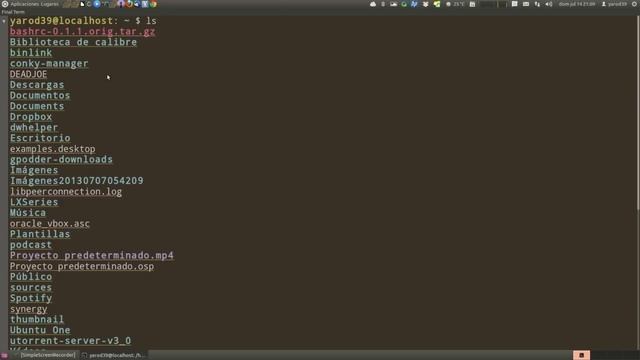Click the podcast entry

tap(31, 244)
